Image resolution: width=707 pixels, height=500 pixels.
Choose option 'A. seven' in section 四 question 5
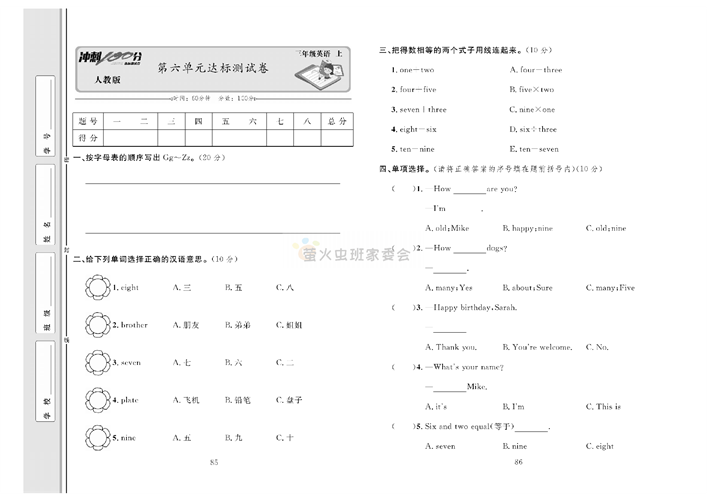(440, 446)
